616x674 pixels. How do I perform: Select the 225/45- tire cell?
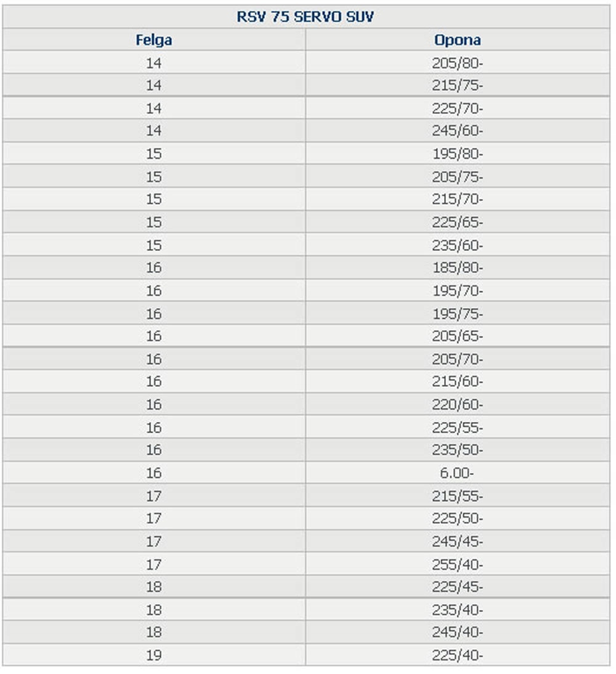tap(457, 587)
